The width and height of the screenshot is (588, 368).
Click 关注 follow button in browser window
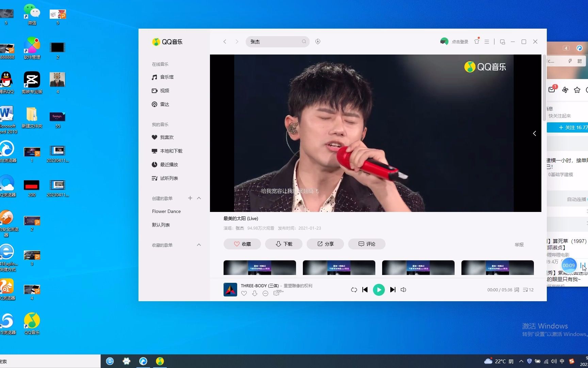[x=568, y=127]
